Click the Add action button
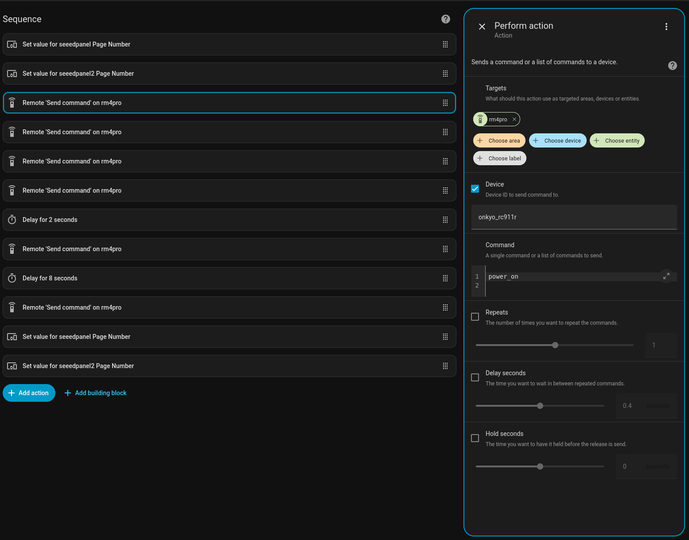Viewport: 689px width, 540px height. click(29, 393)
